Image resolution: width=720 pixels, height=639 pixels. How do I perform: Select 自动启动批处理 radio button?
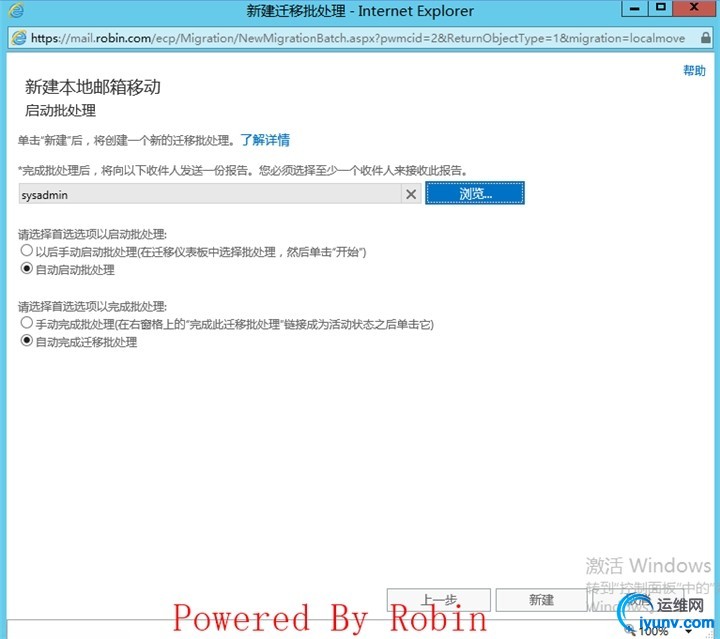point(27,269)
